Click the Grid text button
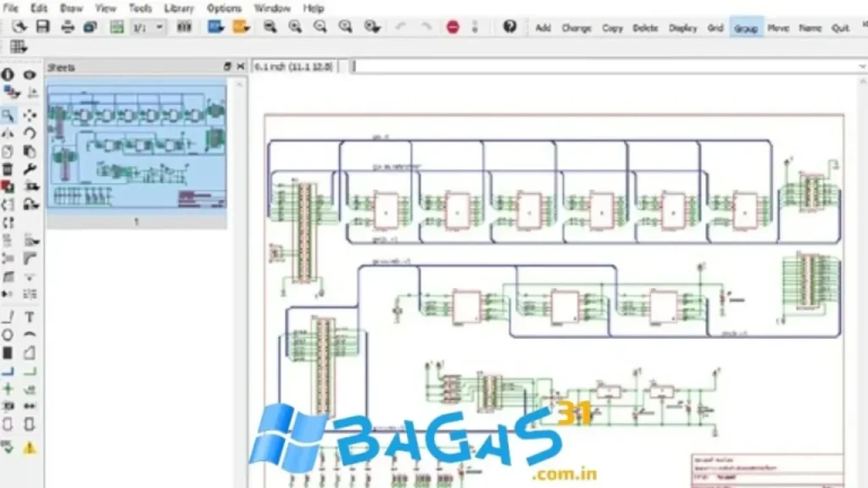Viewport: 868px width, 488px height. tap(715, 28)
